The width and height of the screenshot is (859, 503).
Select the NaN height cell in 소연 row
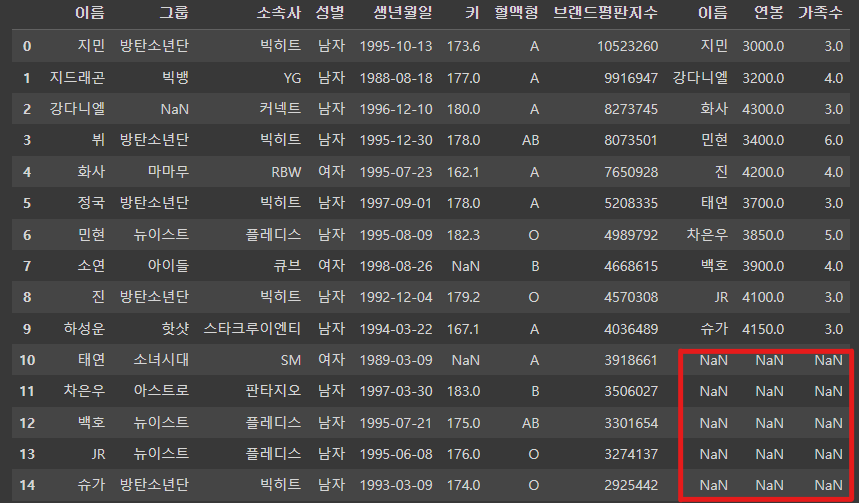(x=466, y=266)
